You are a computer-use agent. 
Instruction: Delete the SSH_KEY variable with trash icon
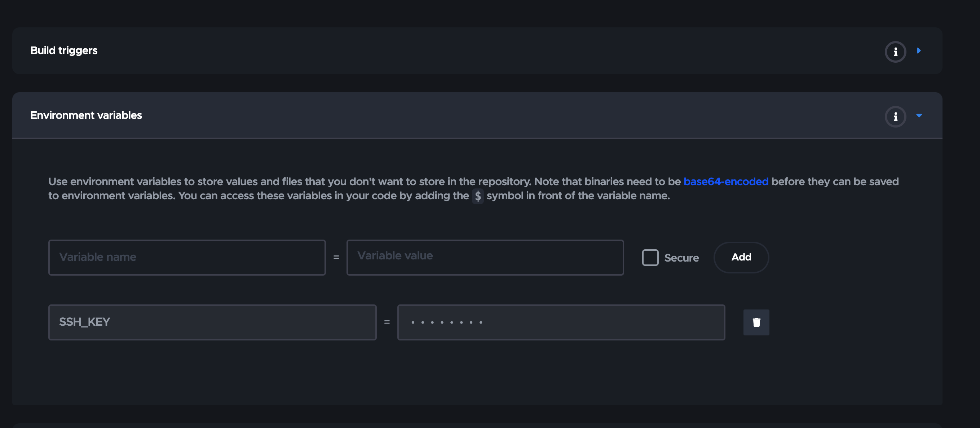pos(756,322)
